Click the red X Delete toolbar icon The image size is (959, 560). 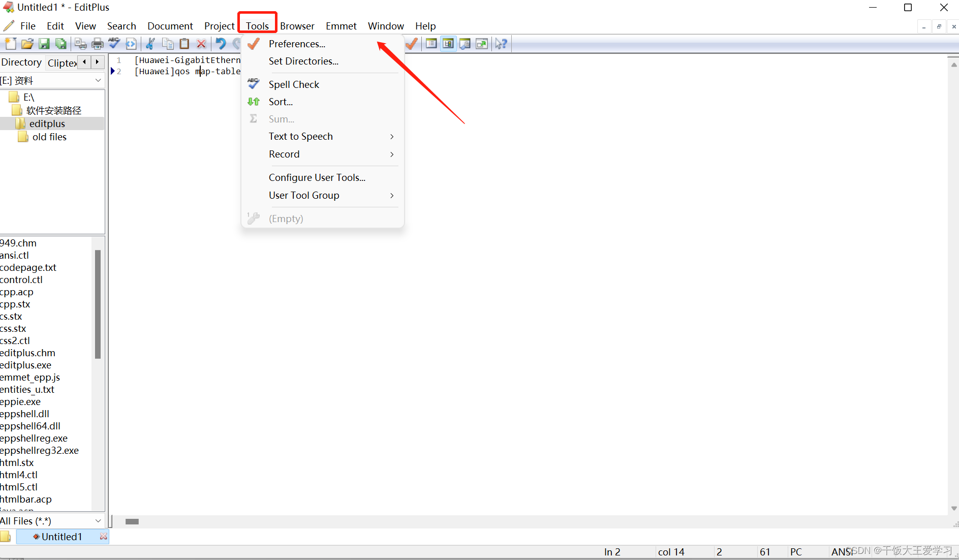(201, 44)
